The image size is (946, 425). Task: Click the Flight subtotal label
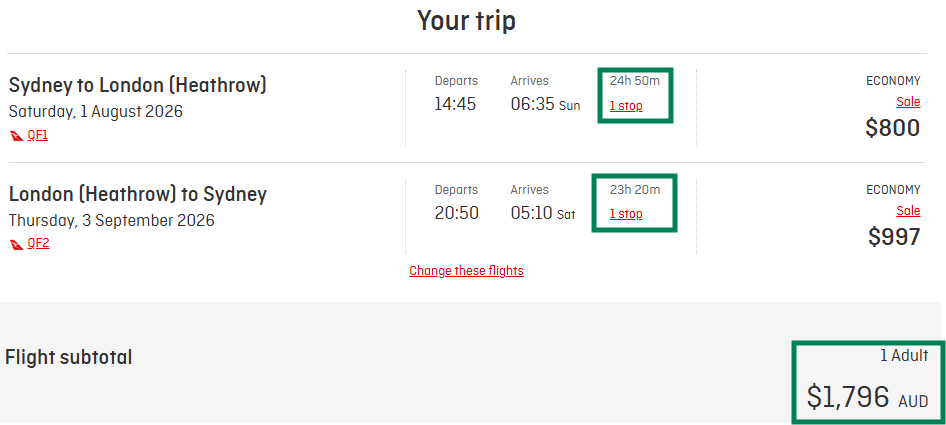coord(69,357)
